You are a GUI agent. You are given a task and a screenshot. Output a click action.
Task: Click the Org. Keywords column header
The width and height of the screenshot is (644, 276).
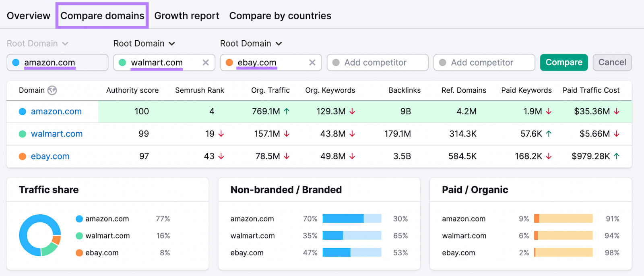[x=330, y=90]
